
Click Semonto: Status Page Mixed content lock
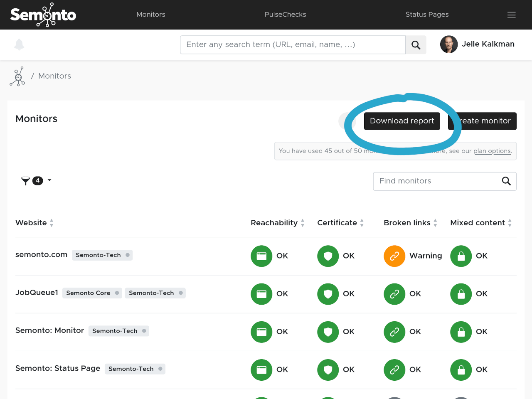coord(461,369)
